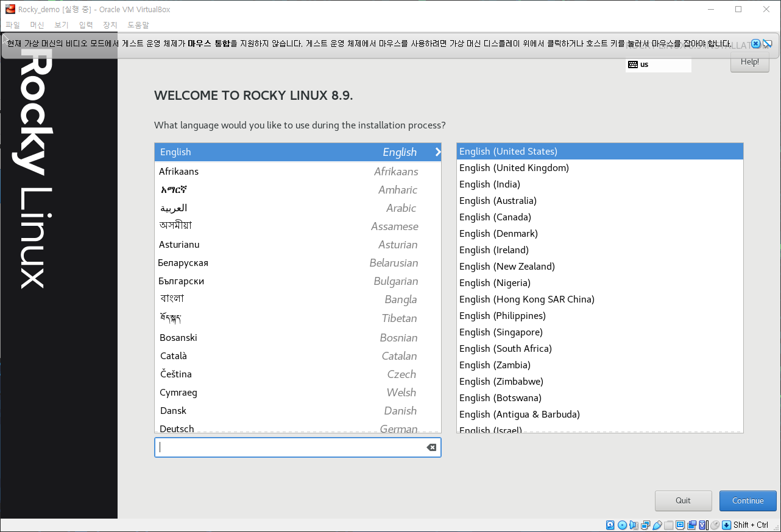Click the display status icon
The image size is (781, 532).
(x=680, y=525)
